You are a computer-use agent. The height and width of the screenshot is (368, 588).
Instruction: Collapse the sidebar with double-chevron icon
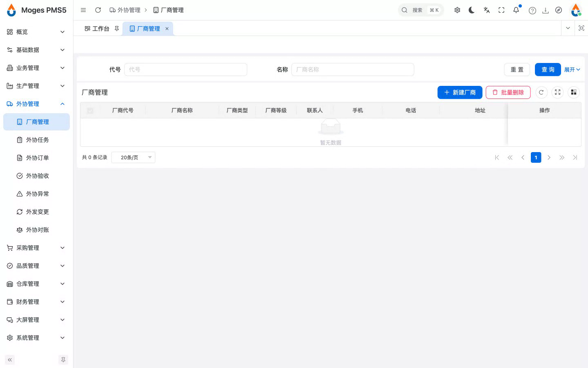tap(10, 360)
